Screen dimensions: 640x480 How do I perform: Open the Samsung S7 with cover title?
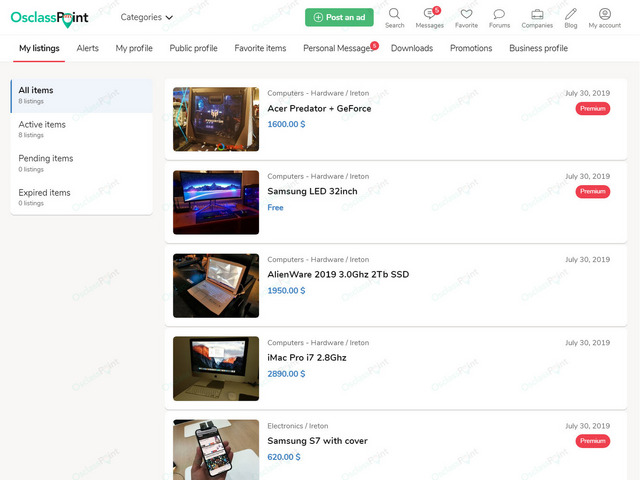[x=318, y=441]
